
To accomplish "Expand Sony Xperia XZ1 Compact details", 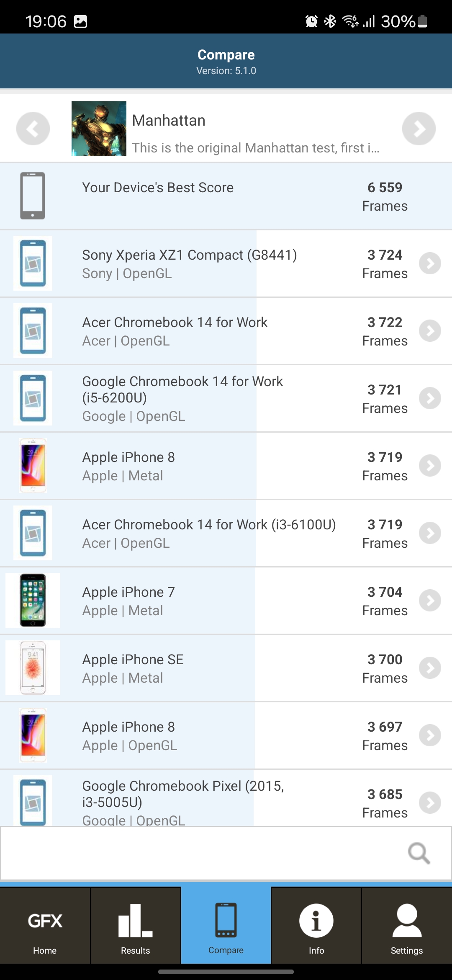I will coord(430,263).
